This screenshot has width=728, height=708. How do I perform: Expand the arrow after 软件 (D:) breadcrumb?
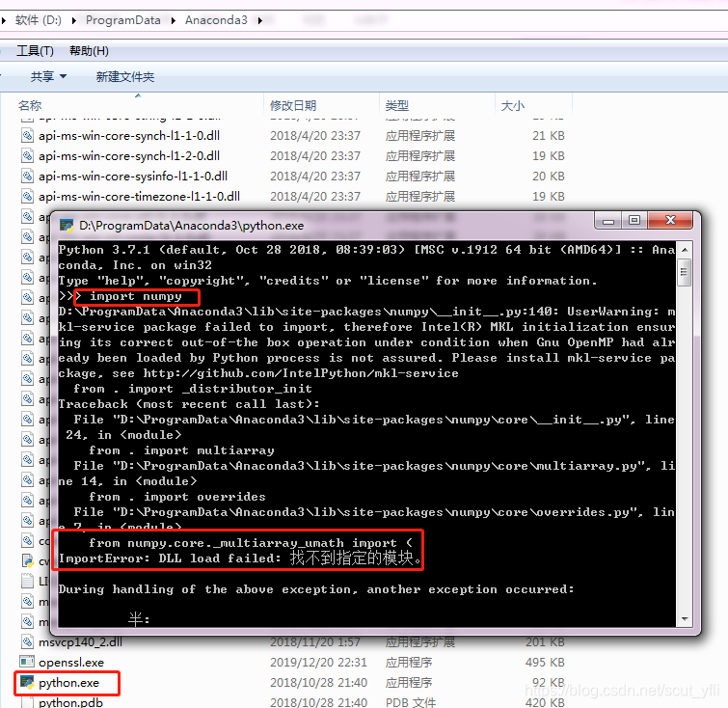click(x=74, y=20)
